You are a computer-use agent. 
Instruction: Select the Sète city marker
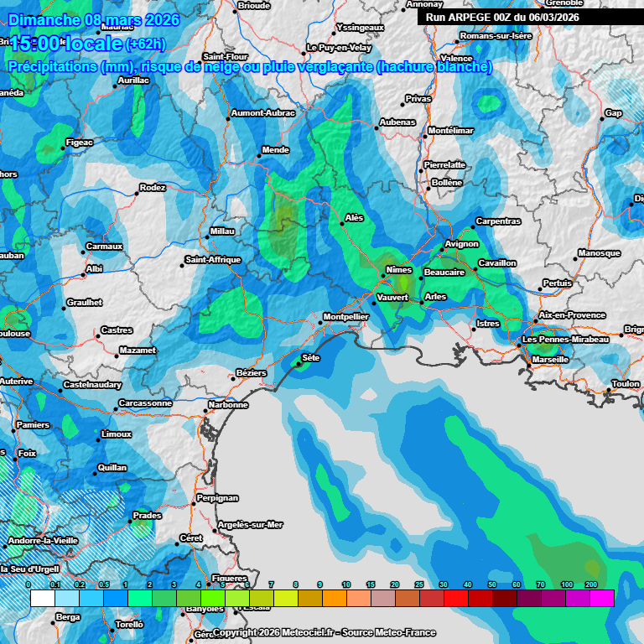pos(299,365)
